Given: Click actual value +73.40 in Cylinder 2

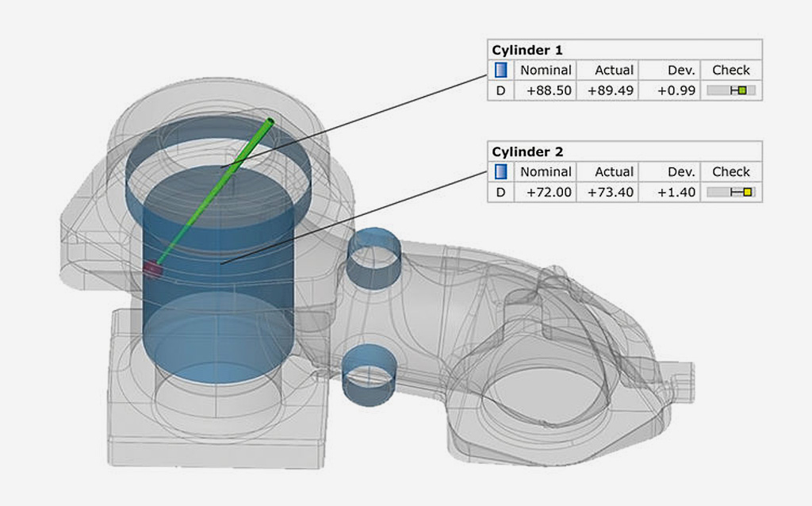Looking at the screenshot, I should tap(610, 192).
